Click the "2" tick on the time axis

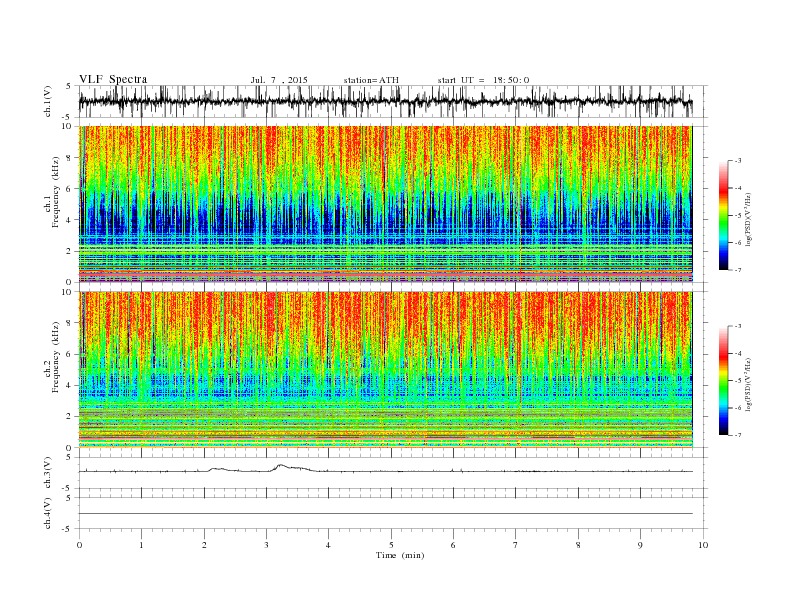point(204,545)
